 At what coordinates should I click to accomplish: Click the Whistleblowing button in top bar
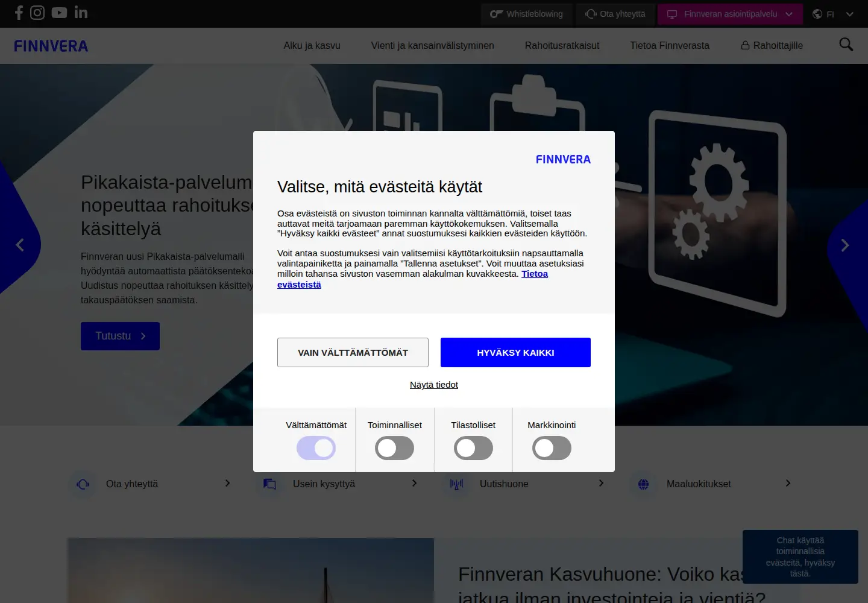click(526, 14)
